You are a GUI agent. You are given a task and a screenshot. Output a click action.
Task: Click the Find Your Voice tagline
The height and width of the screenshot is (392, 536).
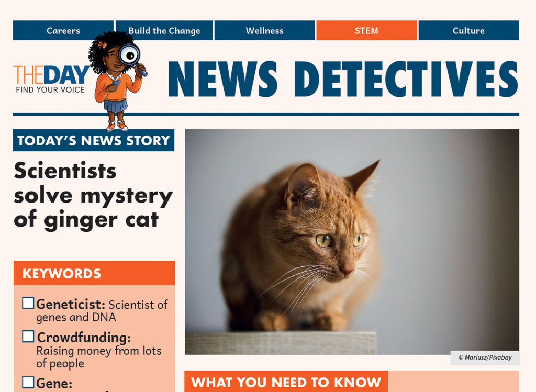(50, 90)
